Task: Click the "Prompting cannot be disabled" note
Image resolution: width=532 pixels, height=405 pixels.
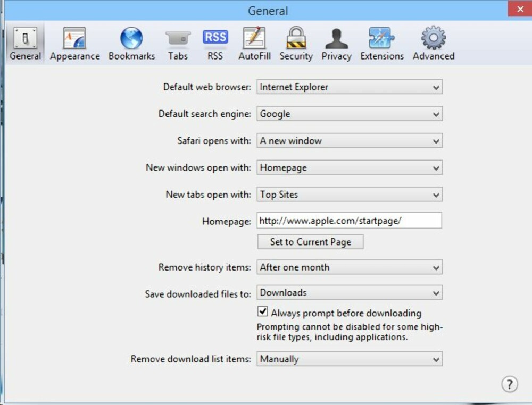Action: point(350,332)
